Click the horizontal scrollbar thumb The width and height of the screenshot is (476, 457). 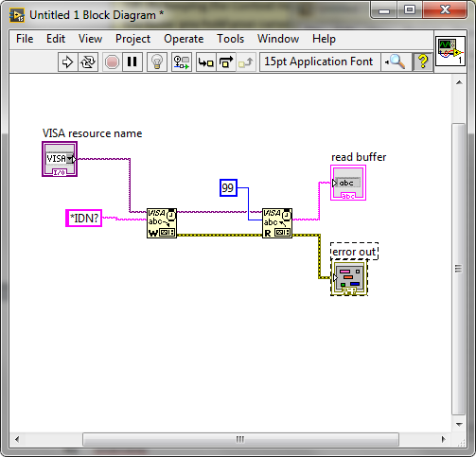coord(240,439)
